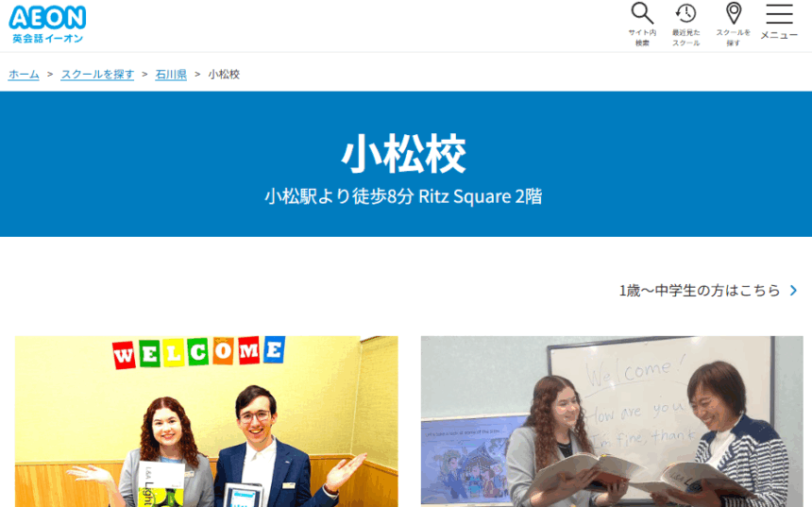Click the large 小松校 page heading
The image size is (812, 507).
tap(404, 154)
